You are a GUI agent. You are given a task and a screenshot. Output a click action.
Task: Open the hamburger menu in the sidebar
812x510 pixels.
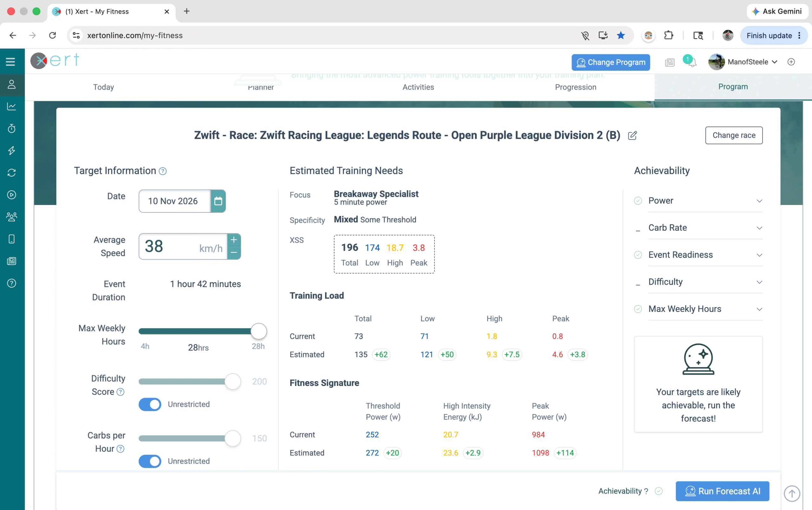tap(10, 61)
